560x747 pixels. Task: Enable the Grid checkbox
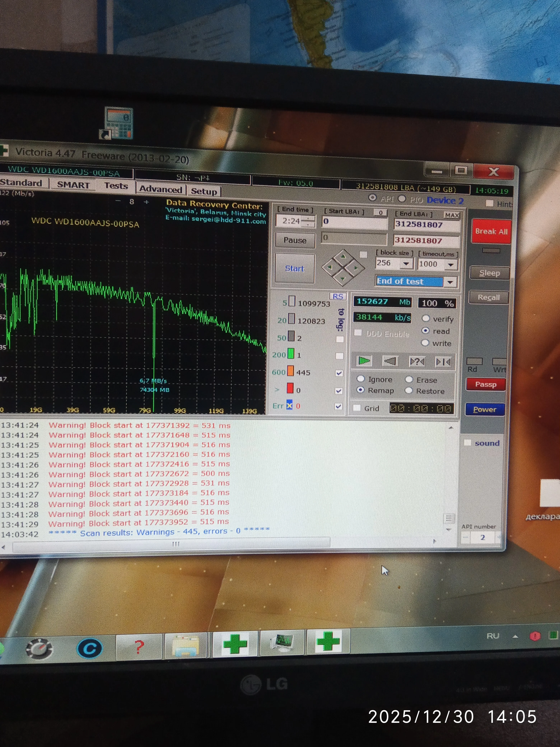(x=357, y=408)
